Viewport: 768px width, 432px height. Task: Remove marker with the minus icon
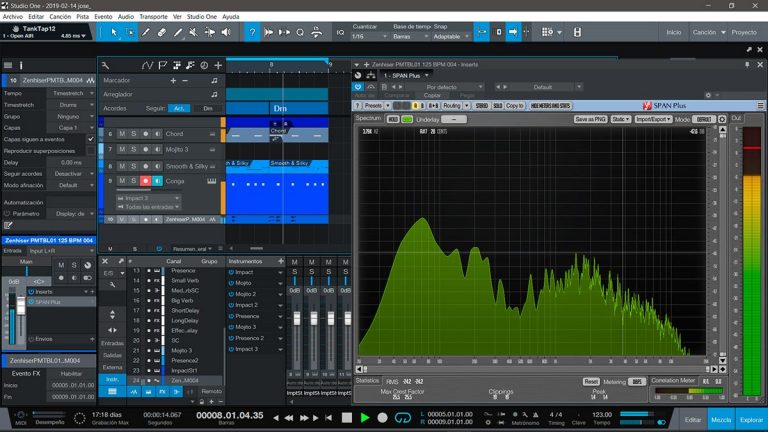[185, 80]
